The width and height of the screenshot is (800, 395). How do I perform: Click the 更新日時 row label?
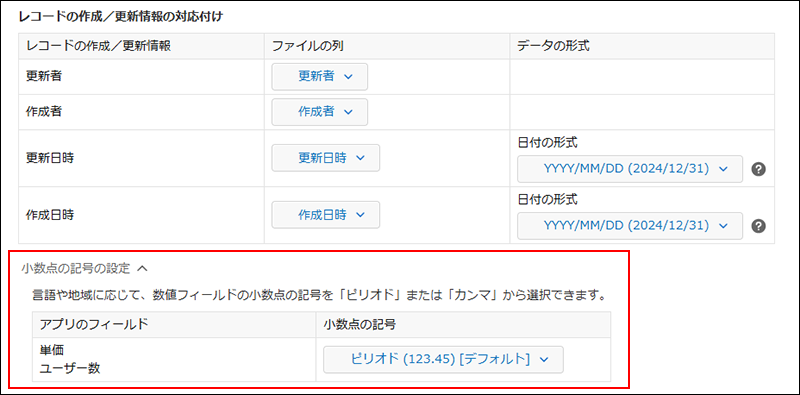point(50,158)
